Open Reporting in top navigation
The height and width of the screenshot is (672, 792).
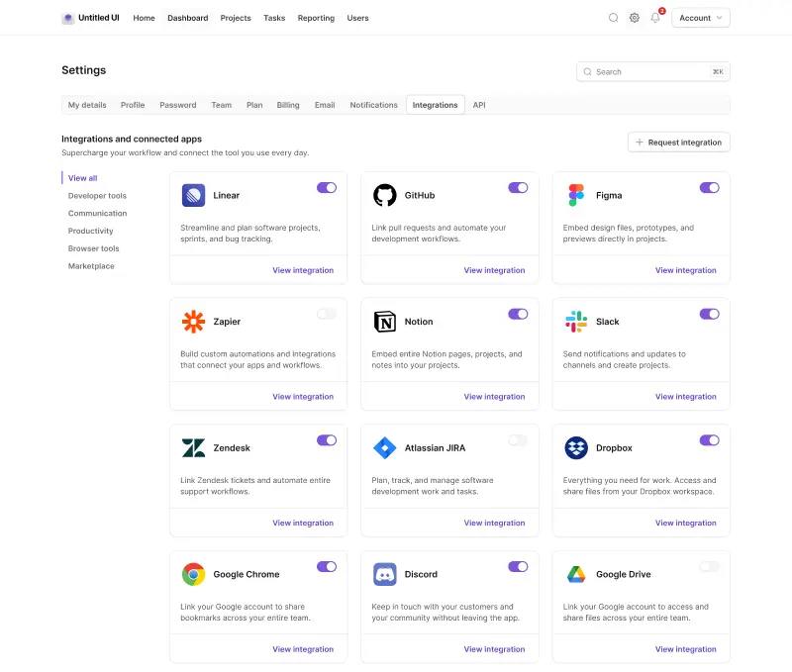[x=316, y=18]
